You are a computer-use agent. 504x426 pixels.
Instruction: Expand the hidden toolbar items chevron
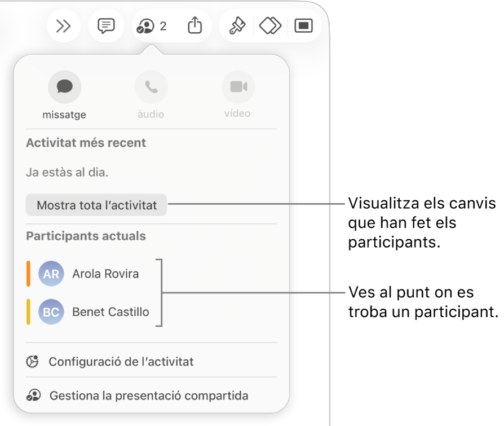63,26
